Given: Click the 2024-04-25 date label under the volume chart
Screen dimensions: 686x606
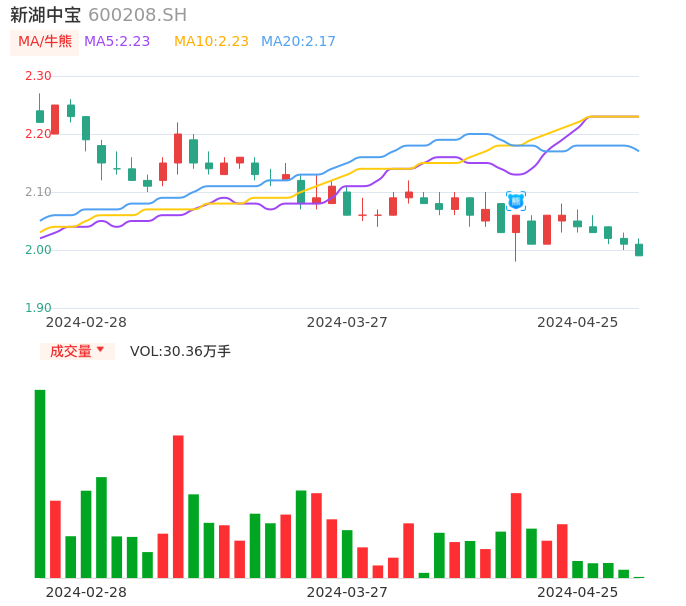Looking at the screenshot, I should tap(578, 592).
